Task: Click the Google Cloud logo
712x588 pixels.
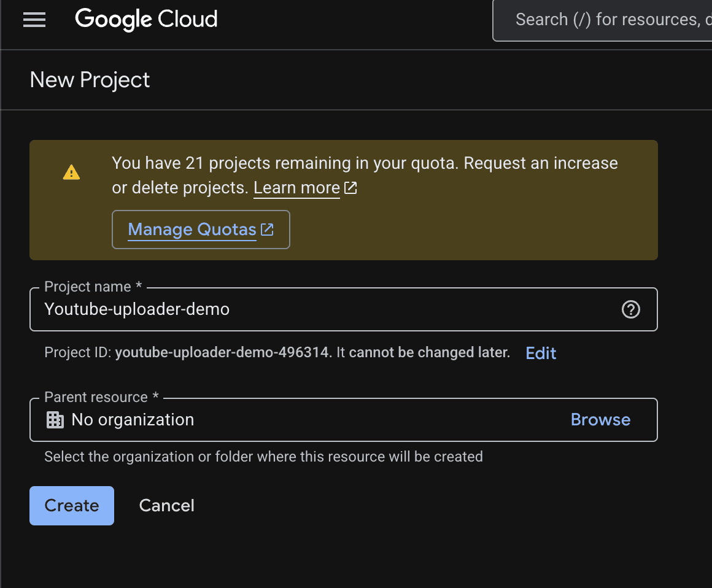Action: pos(146,20)
